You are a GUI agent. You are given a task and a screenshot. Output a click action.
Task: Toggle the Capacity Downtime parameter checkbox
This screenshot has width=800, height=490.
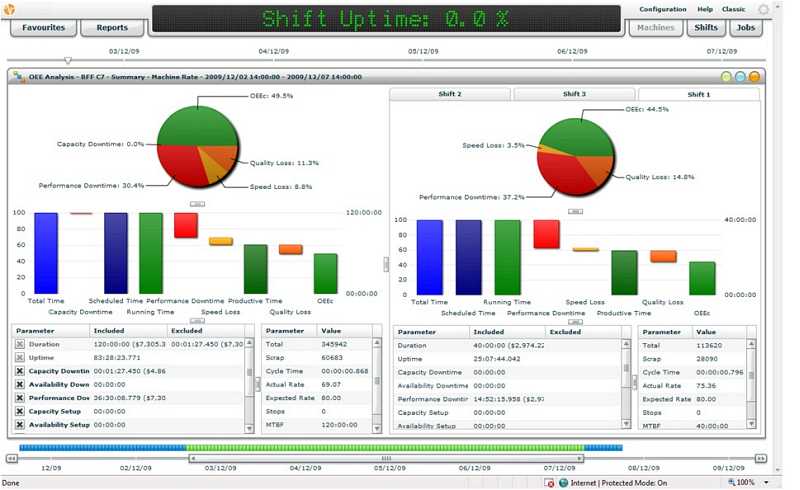(x=19, y=371)
